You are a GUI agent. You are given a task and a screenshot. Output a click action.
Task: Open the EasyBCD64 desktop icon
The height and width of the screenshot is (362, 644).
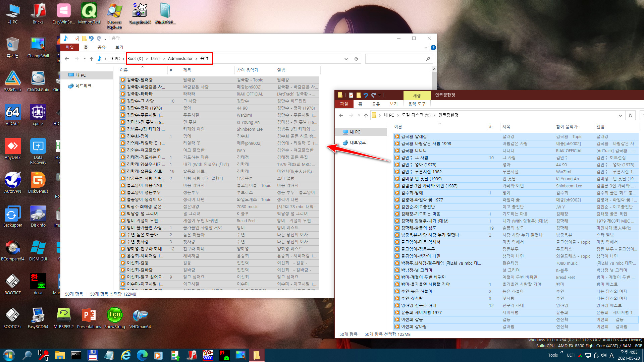point(38,318)
